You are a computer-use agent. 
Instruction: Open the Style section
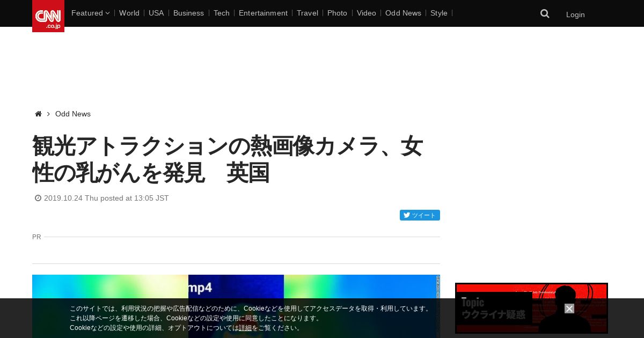(x=439, y=13)
